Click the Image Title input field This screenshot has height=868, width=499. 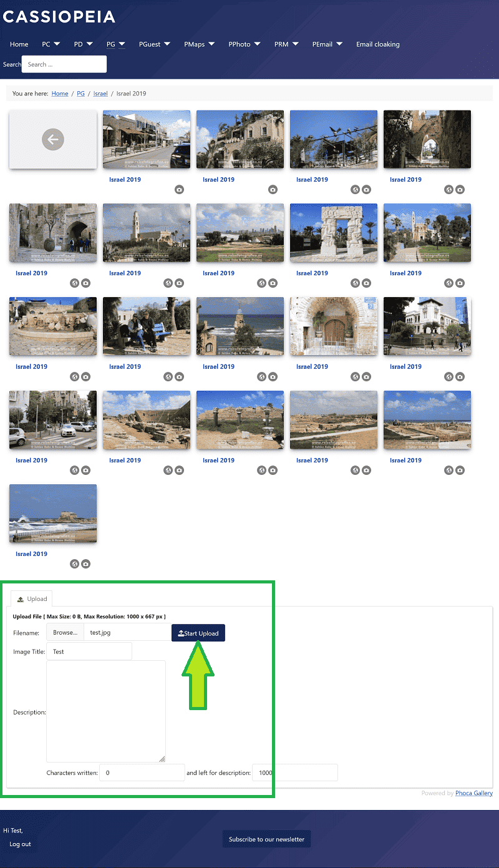(89, 651)
